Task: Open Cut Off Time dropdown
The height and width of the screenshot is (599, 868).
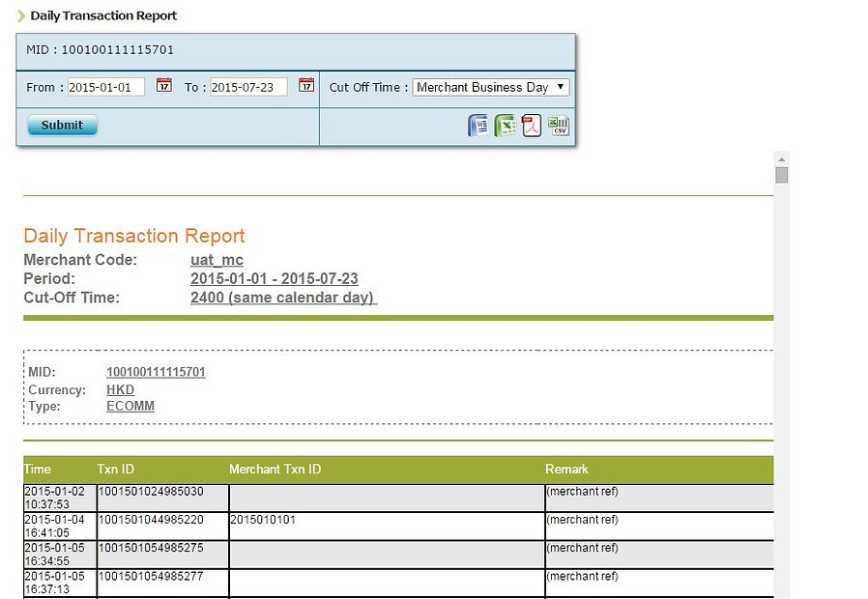Action: pyautogui.click(x=490, y=87)
